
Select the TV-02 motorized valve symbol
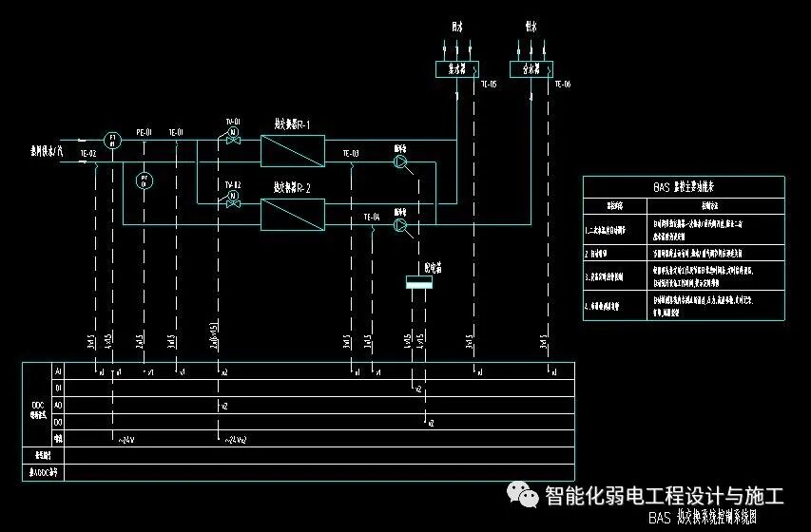coord(233,199)
